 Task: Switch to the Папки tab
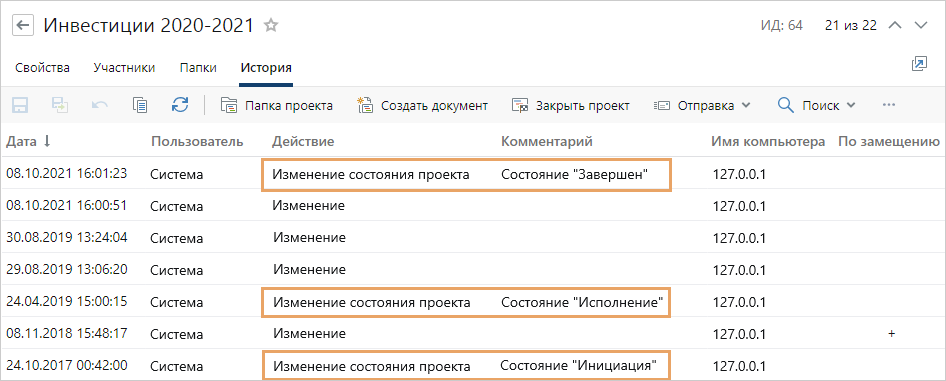point(198,68)
